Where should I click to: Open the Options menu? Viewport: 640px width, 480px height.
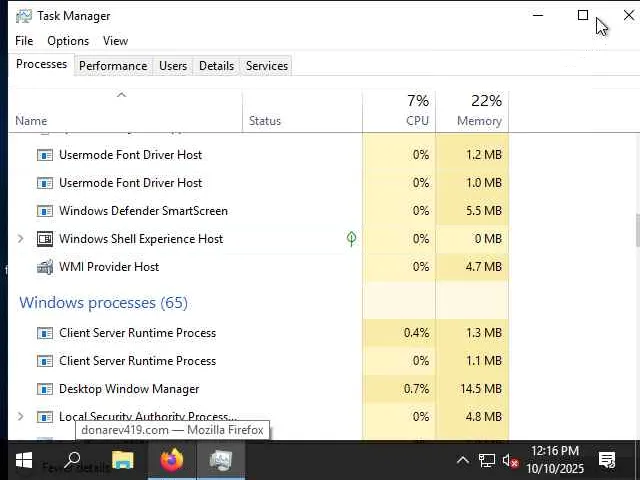point(68,41)
